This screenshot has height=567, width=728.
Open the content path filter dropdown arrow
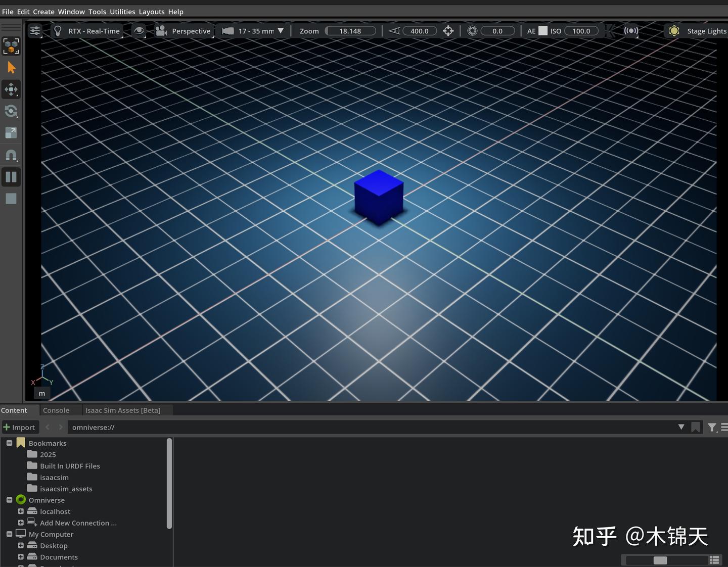681,427
